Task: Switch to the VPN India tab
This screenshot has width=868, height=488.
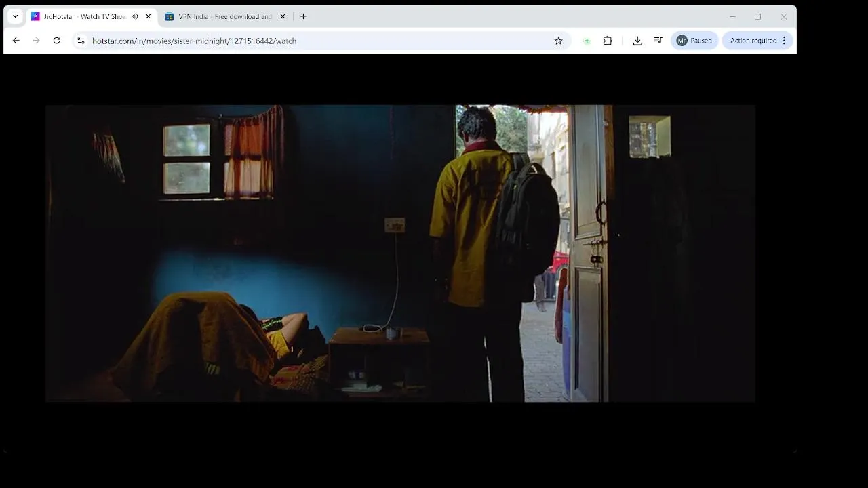Action: pyautogui.click(x=226, y=16)
